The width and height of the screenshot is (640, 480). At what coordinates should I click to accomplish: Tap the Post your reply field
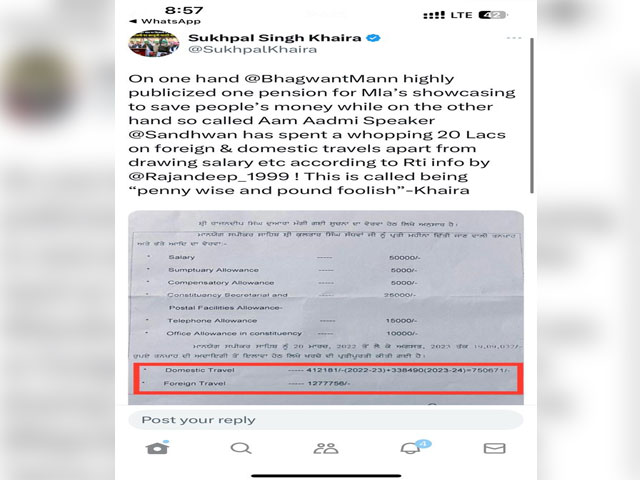point(326,420)
